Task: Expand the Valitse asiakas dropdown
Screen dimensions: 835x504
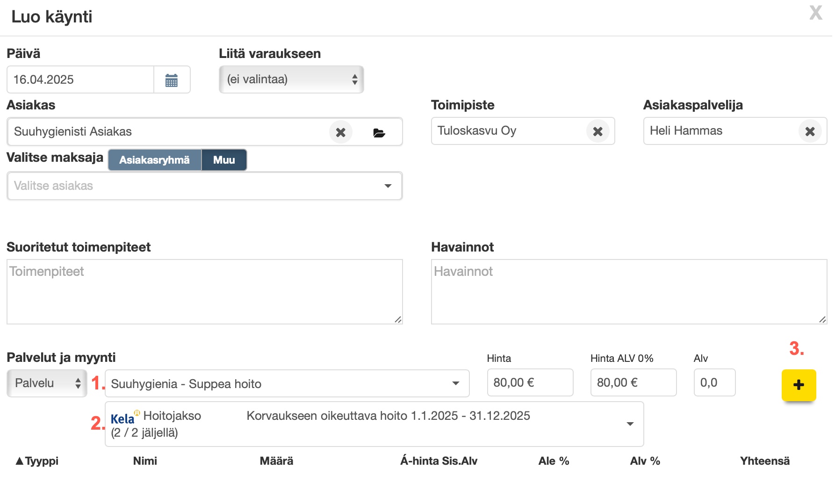Action: pyautogui.click(x=387, y=186)
